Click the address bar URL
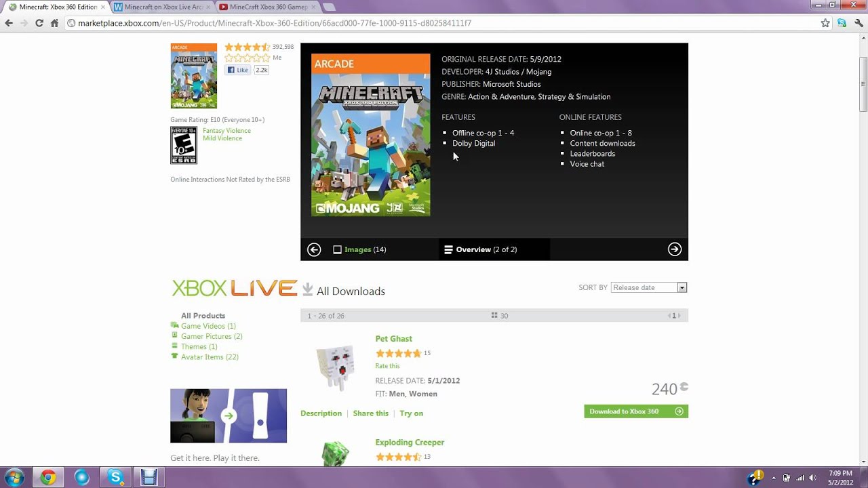Viewport: 868px width, 488px height. click(x=274, y=23)
